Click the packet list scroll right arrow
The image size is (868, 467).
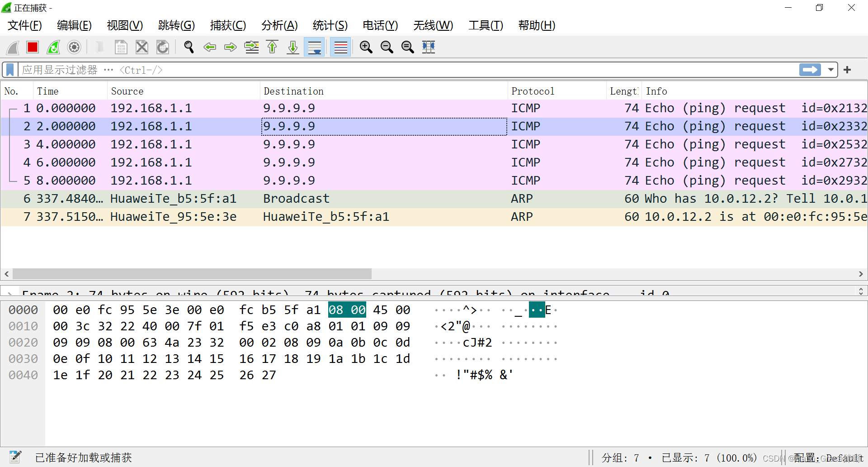coord(861,274)
